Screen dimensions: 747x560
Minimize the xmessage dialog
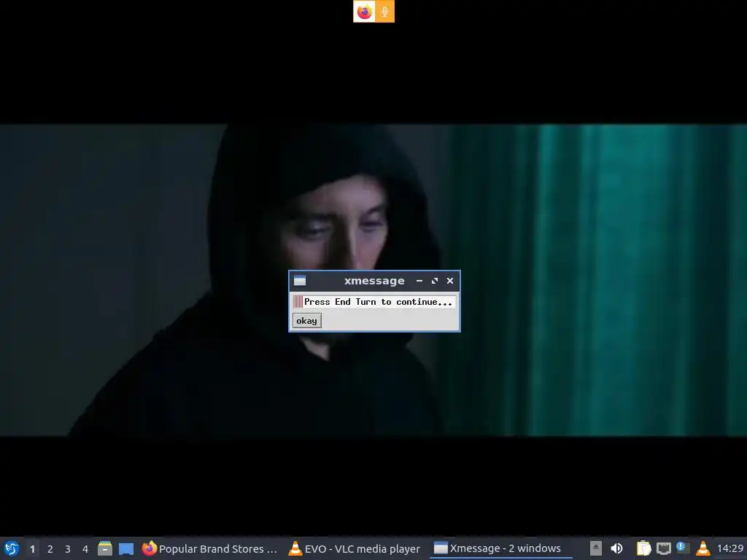pyautogui.click(x=419, y=281)
